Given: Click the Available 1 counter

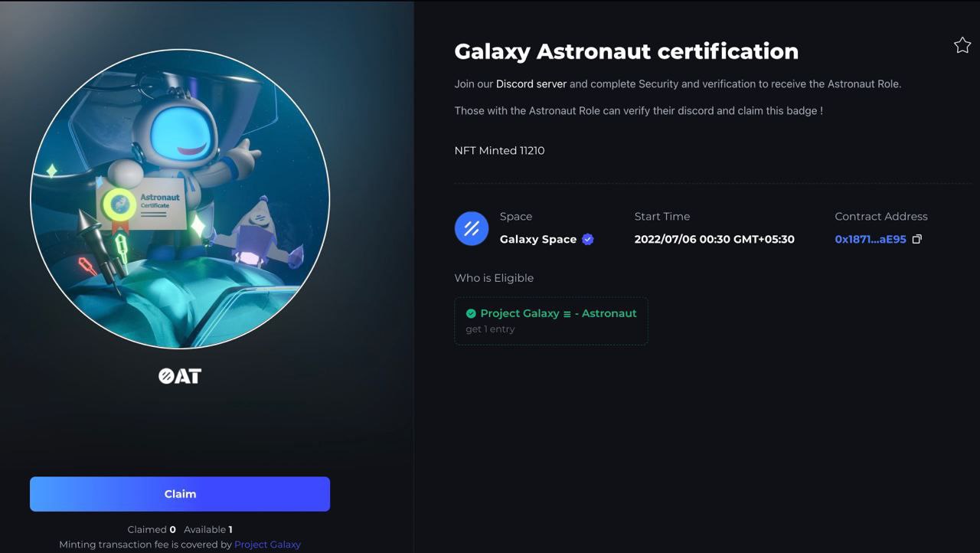Looking at the screenshot, I should [x=208, y=529].
